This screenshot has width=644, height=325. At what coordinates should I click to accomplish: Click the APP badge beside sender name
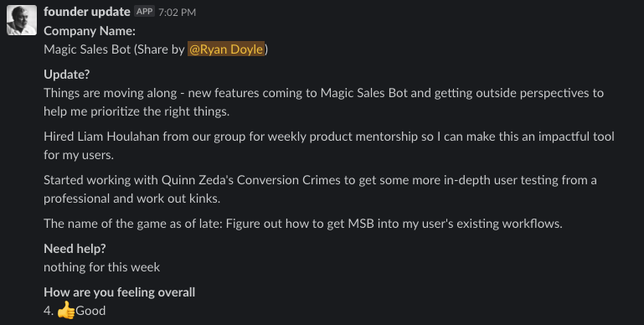(x=145, y=12)
